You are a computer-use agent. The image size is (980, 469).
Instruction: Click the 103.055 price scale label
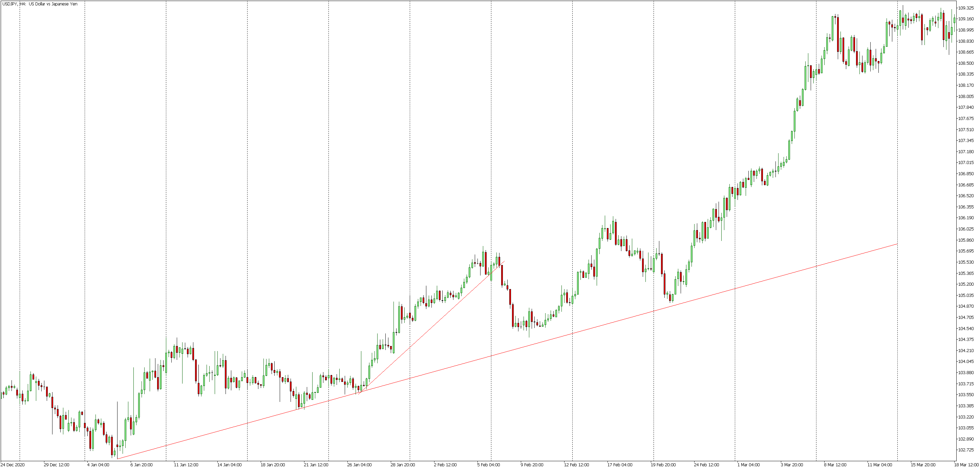966,428
